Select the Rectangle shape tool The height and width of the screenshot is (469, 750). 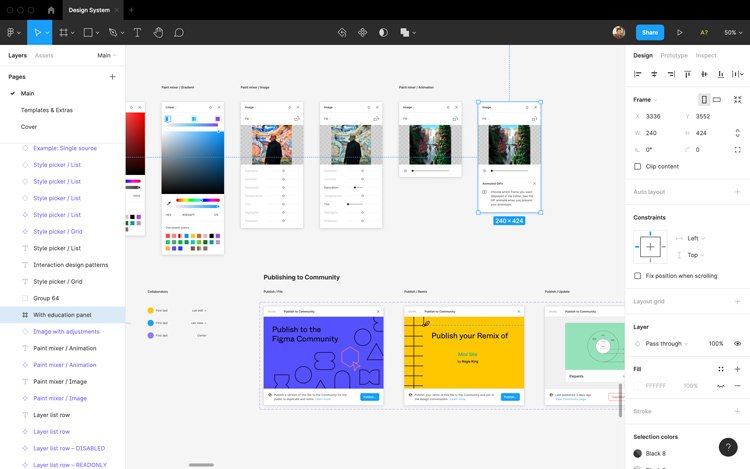tap(88, 33)
